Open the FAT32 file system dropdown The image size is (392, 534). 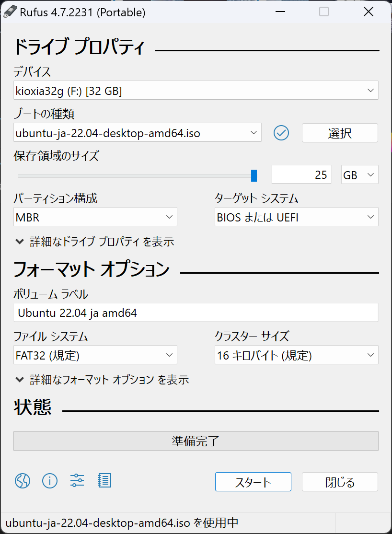point(95,355)
